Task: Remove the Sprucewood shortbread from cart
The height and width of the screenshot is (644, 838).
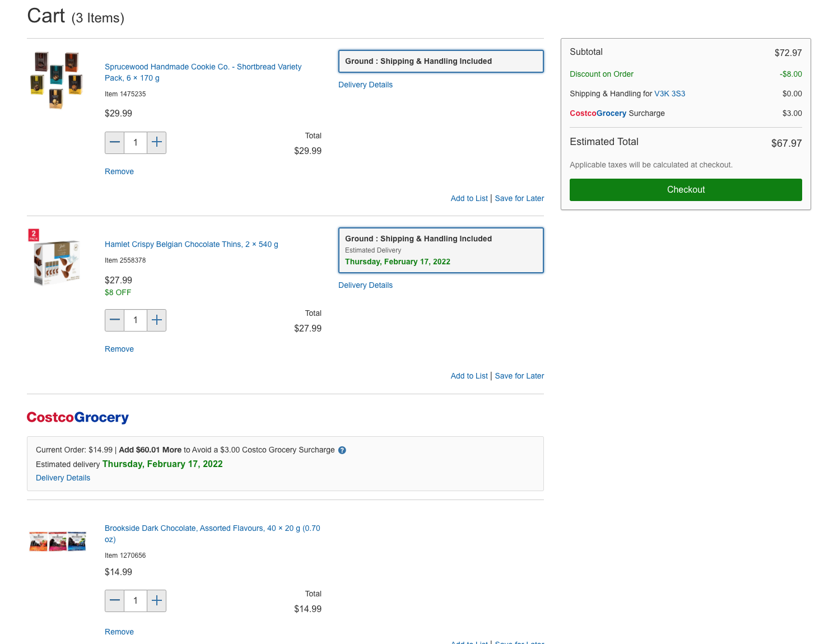Action: tap(119, 172)
